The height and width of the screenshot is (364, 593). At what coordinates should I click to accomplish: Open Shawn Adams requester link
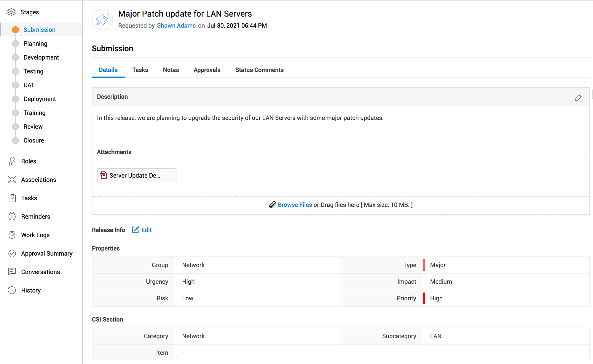point(176,25)
